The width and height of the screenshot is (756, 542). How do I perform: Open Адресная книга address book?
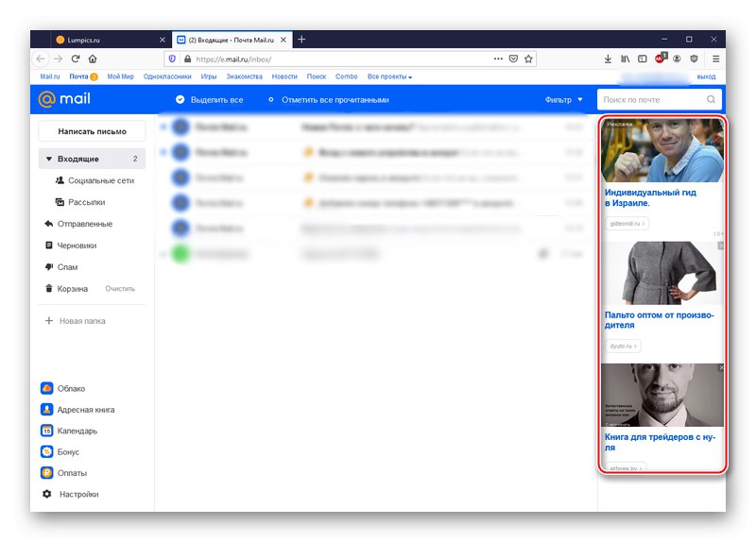(77, 410)
